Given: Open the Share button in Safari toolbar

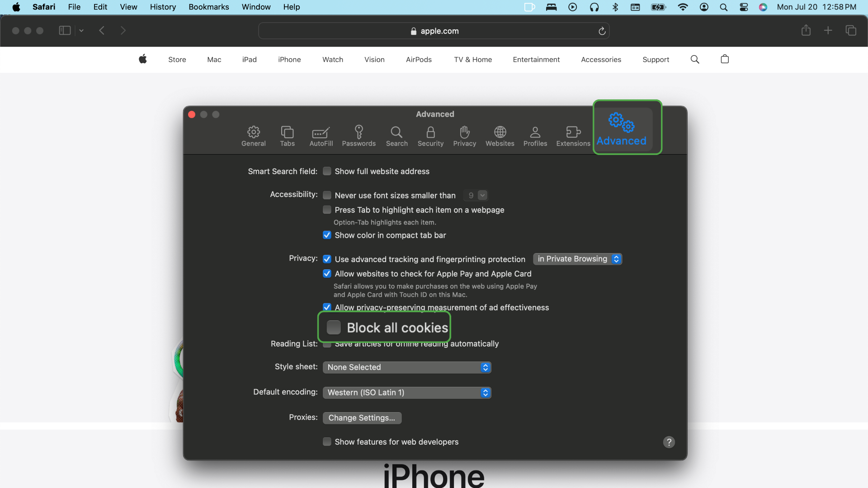Looking at the screenshot, I should 806,30.
